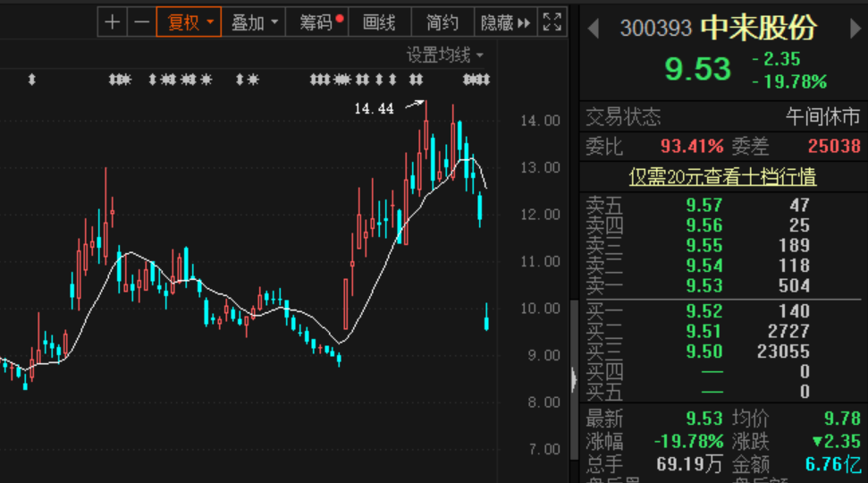868x483 pixels.
Task: Enter fullscreen chart view
Action: point(552,22)
